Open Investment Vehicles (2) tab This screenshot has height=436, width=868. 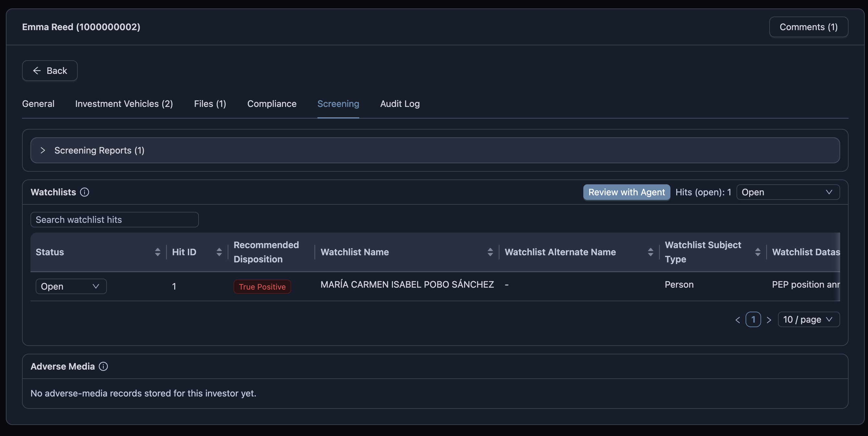(124, 104)
